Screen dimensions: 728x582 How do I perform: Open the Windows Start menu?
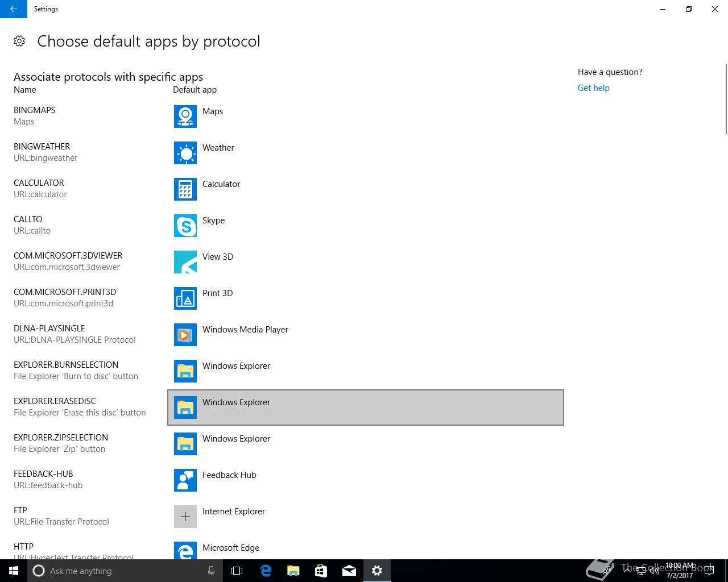(14, 571)
